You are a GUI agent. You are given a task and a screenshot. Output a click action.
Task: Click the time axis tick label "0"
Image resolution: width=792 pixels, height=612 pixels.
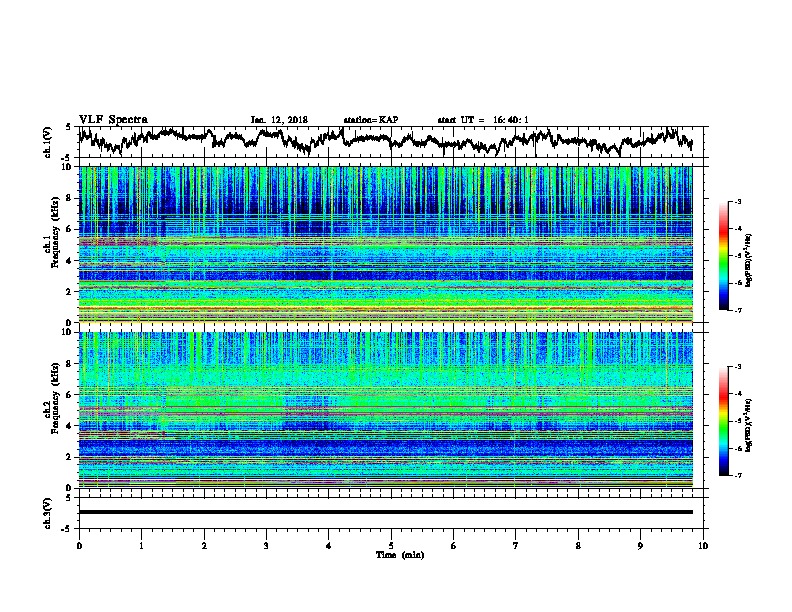(79, 546)
